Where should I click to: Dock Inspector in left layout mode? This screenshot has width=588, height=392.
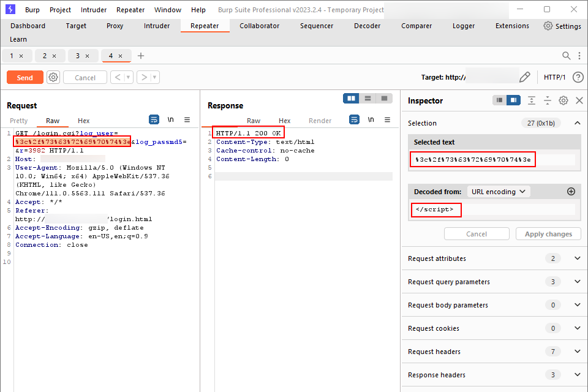pyautogui.click(x=499, y=100)
